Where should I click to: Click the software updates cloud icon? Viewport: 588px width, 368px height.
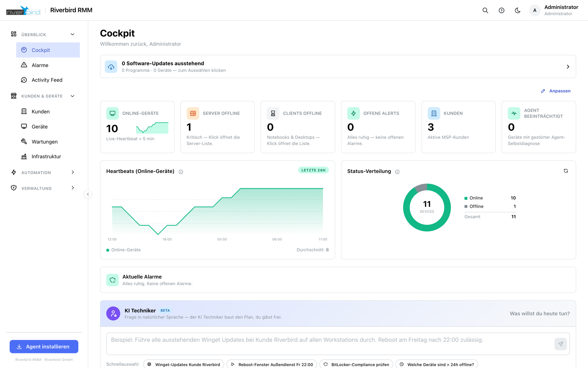tap(111, 67)
